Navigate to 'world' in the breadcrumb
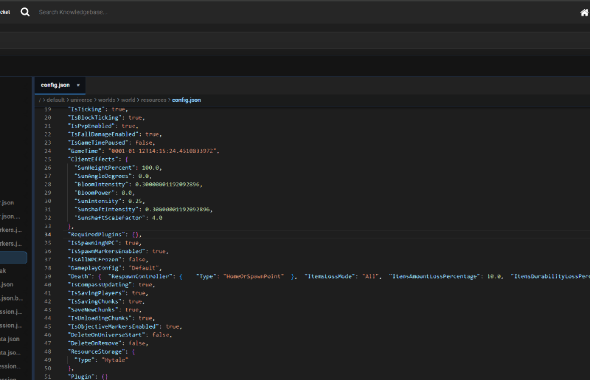The height and width of the screenshot is (380, 590). point(128,100)
